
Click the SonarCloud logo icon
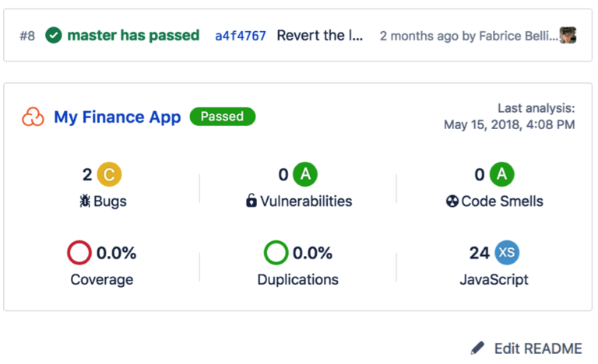[x=33, y=117]
